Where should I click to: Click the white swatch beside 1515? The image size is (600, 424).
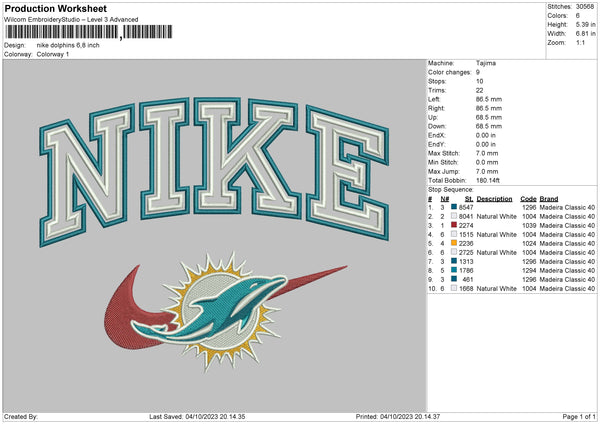[454, 234]
